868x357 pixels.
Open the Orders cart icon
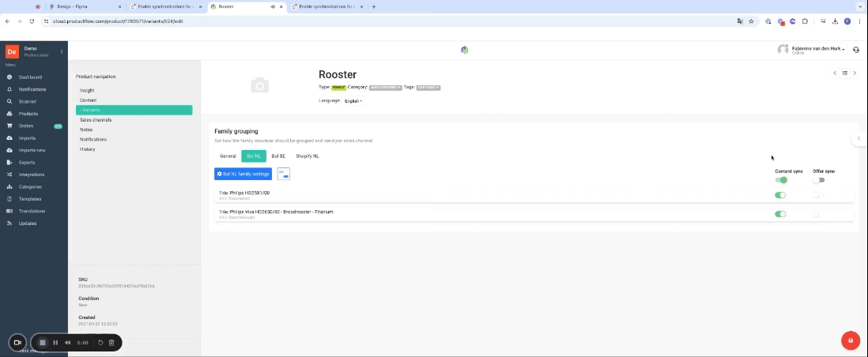point(9,126)
